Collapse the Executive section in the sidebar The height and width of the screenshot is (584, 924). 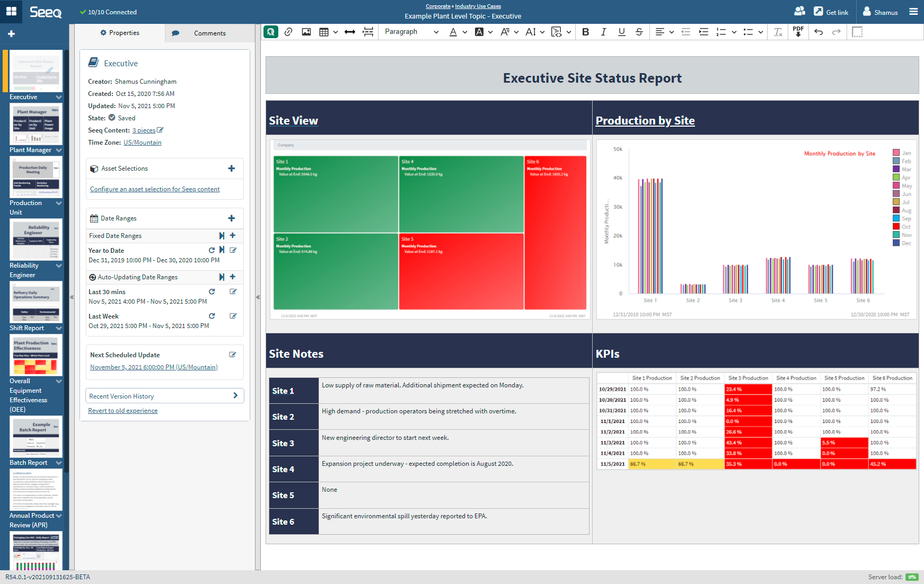(x=59, y=97)
